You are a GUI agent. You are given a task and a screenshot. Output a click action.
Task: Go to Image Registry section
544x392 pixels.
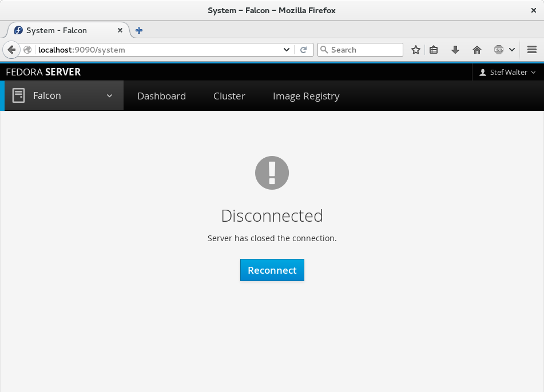pos(306,96)
